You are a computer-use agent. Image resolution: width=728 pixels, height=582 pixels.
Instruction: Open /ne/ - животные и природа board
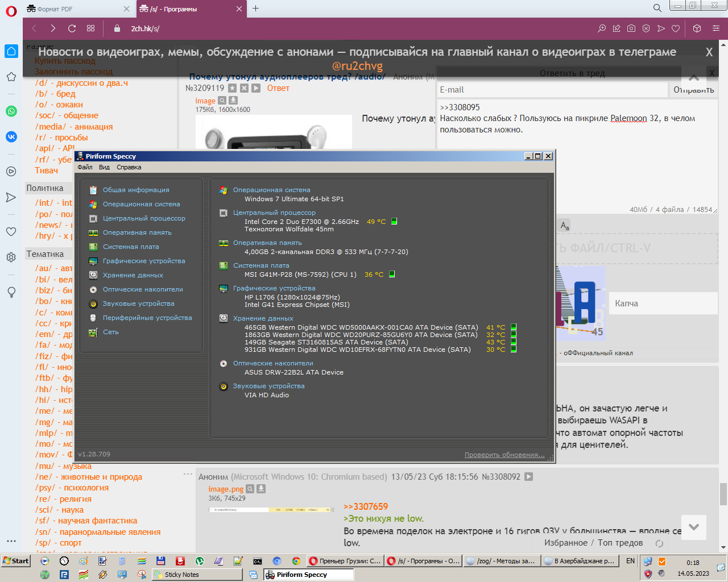[x=89, y=477]
